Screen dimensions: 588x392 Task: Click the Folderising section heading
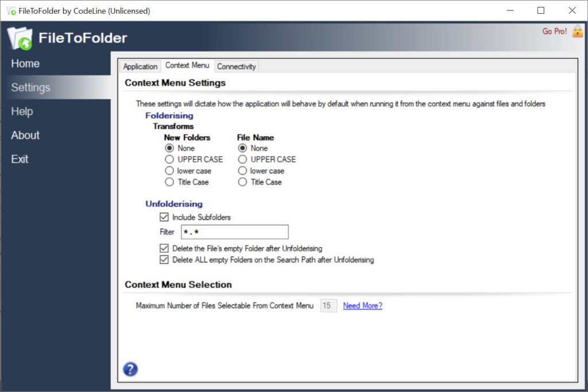pos(169,115)
